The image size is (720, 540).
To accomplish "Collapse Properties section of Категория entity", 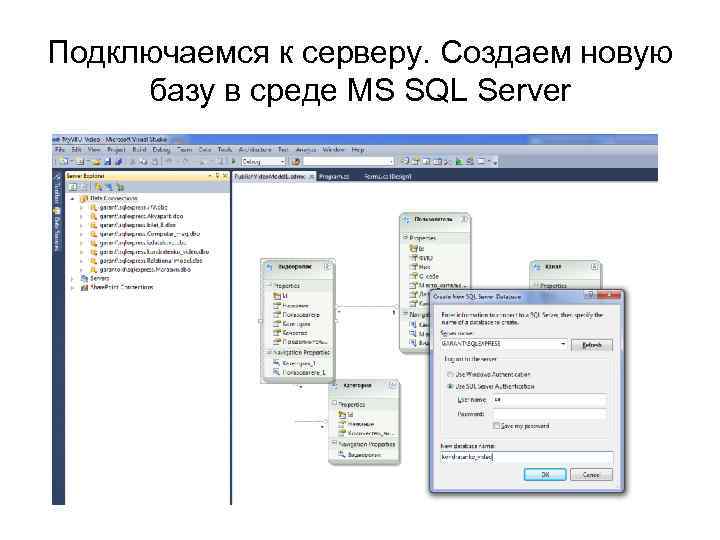I will click(x=335, y=404).
